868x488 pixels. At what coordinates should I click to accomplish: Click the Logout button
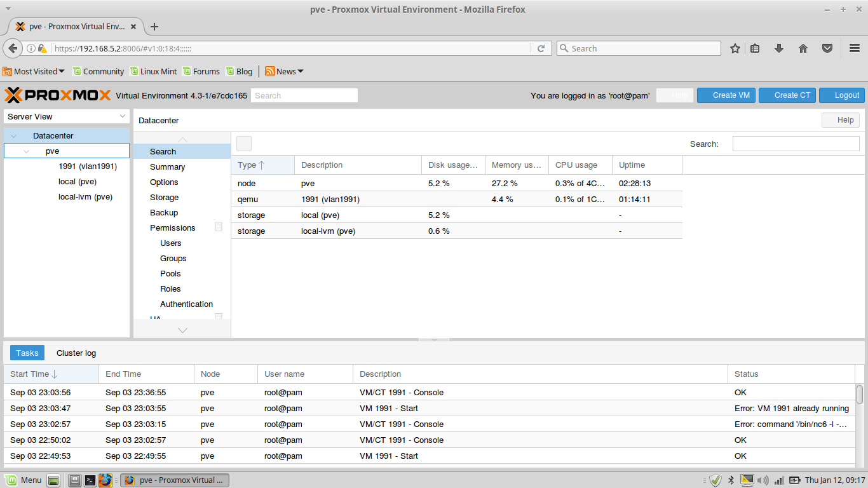point(842,95)
